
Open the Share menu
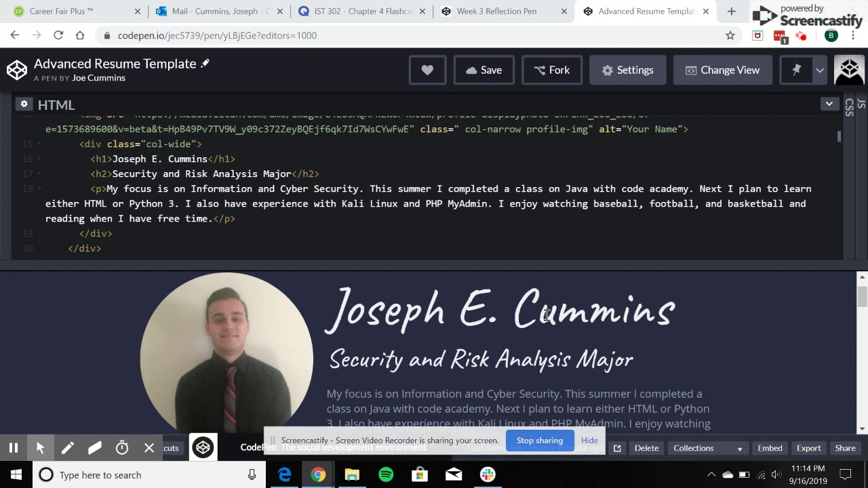point(845,448)
